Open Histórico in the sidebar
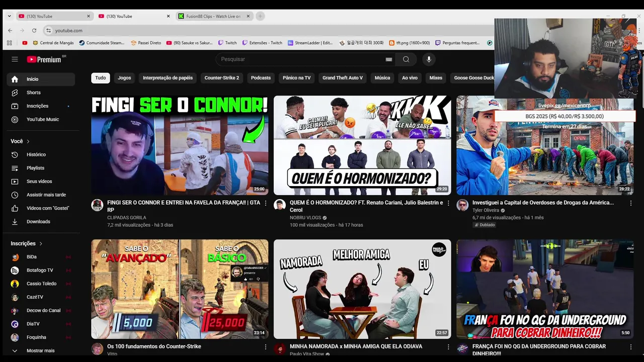 [x=41, y=154]
